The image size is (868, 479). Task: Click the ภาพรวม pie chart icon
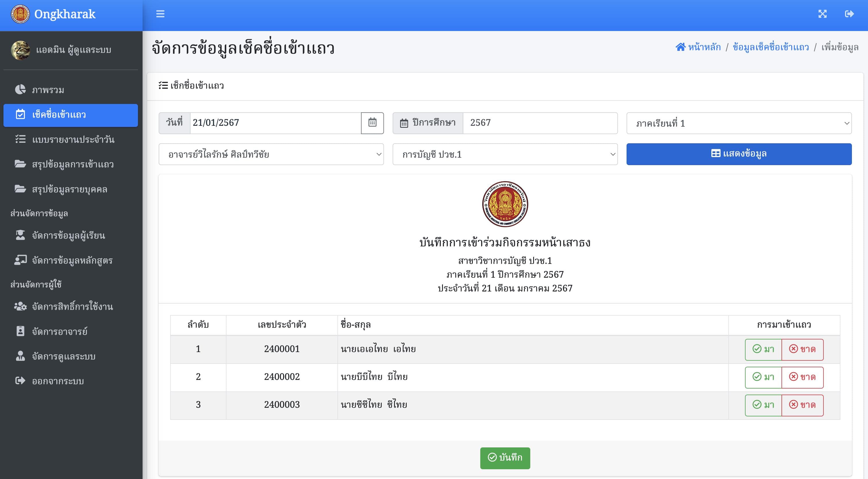point(20,89)
